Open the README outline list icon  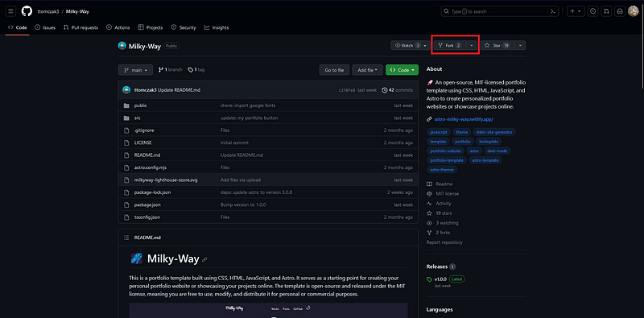pyautogui.click(x=126, y=237)
